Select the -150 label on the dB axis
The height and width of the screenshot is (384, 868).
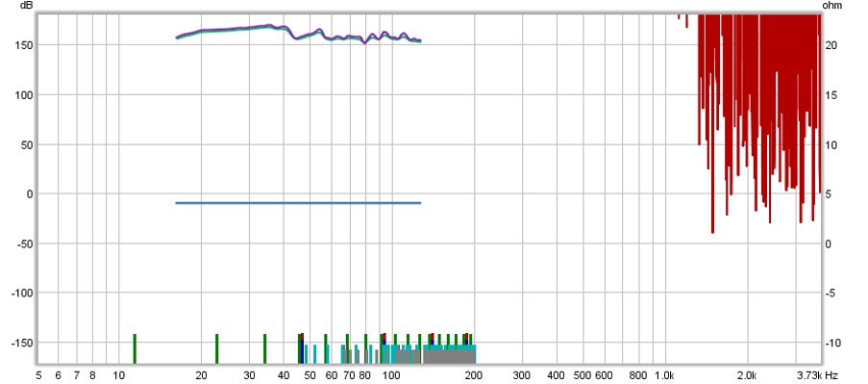point(21,343)
